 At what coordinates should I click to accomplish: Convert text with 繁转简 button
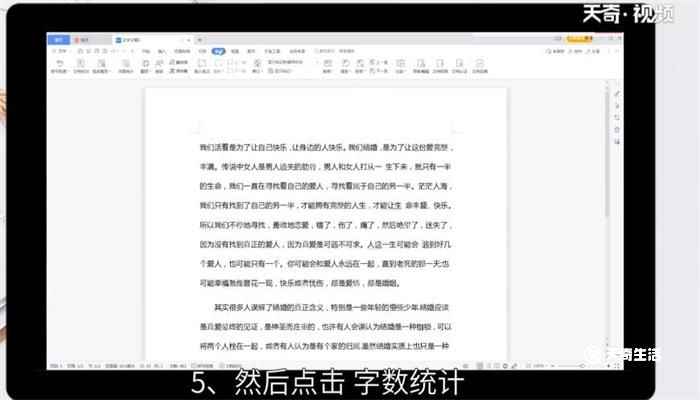tap(179, 62)
